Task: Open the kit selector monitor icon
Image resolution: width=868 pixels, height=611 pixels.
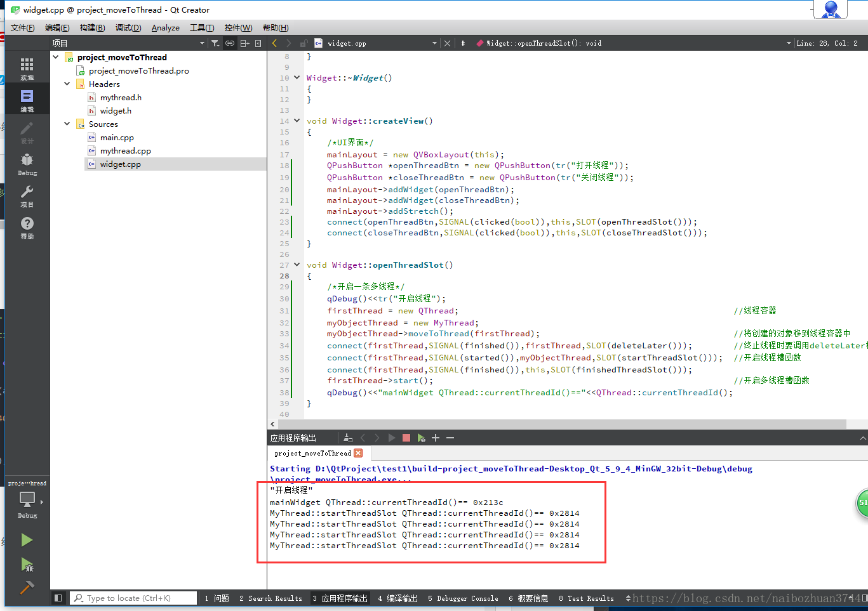Action: pos(27,501)
